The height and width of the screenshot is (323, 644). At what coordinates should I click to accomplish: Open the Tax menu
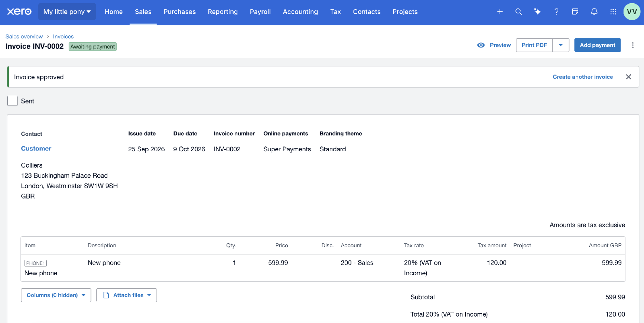pos(335,12)
